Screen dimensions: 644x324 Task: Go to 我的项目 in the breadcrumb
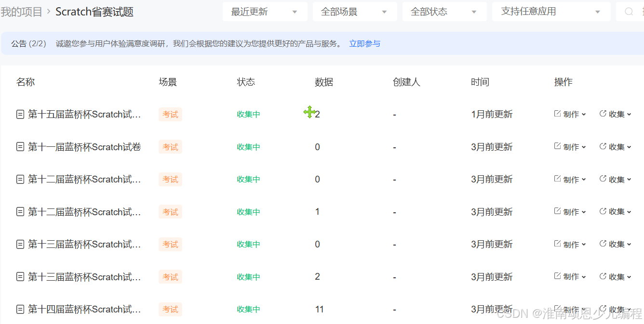point(22,12)
